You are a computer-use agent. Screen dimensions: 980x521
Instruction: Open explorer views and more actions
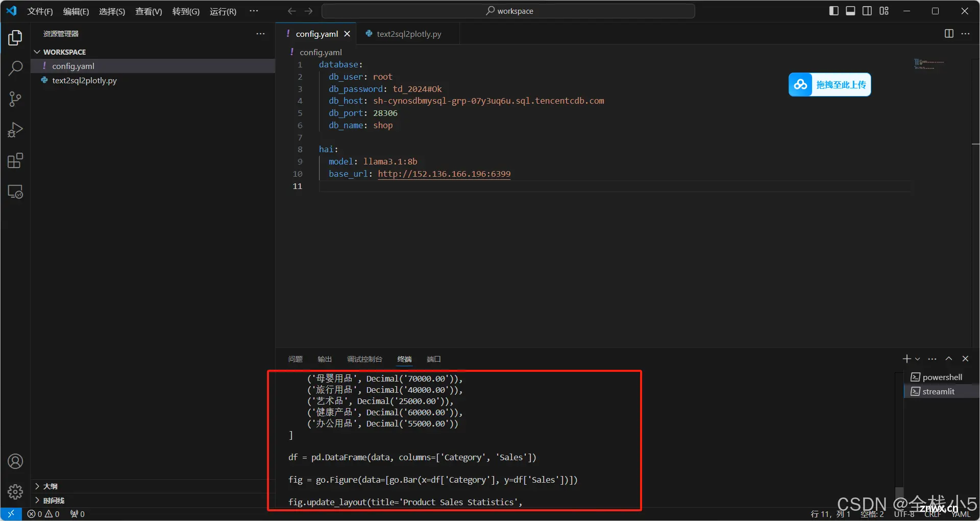(x=260, y=34)
